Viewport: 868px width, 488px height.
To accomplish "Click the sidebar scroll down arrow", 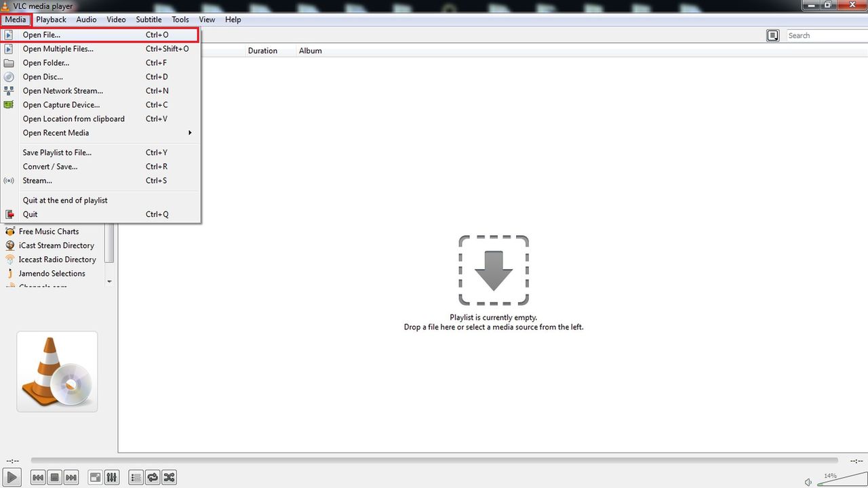I will [x=110, y=281].
